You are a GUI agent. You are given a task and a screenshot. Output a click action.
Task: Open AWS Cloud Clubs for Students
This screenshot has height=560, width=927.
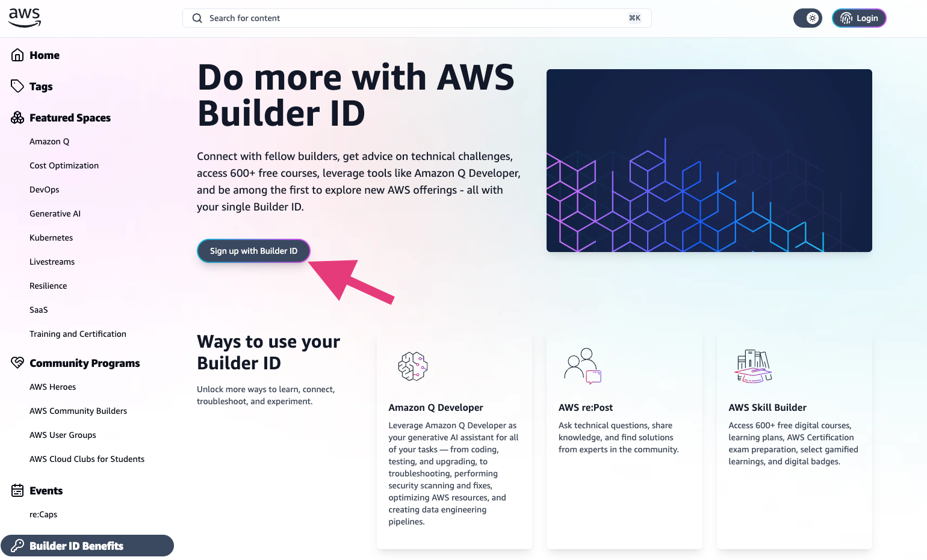(87, 459)
